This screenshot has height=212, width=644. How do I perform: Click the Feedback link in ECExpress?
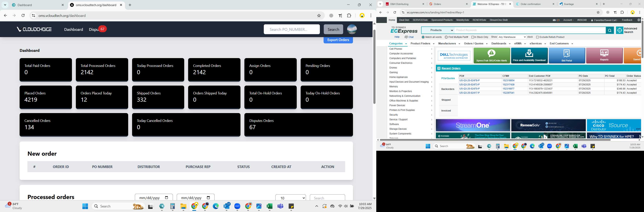(x=627, y=20)
